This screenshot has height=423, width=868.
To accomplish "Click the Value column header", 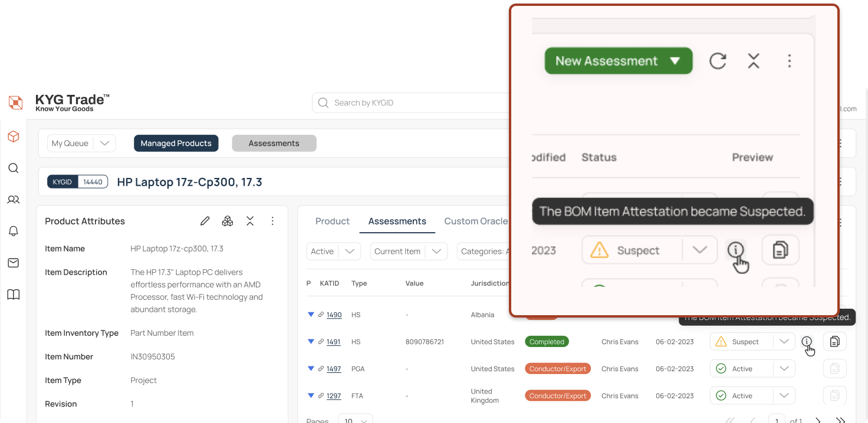I will [415, 283].
